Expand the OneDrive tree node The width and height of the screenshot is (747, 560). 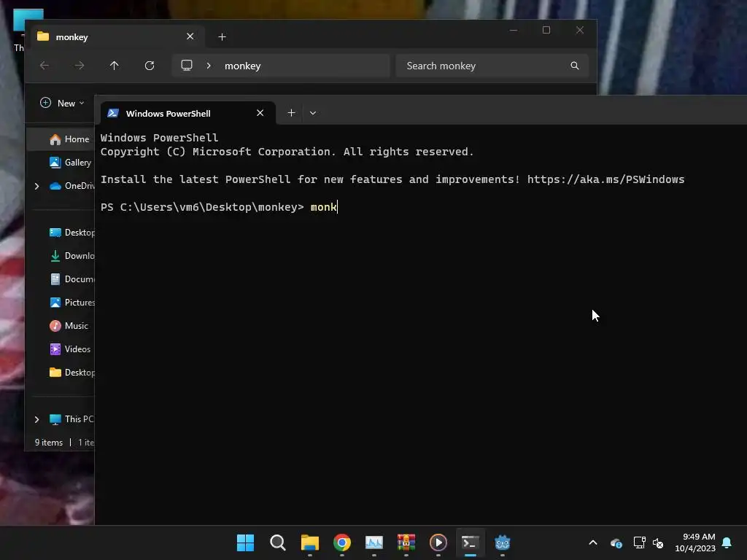tap(36, 186)
